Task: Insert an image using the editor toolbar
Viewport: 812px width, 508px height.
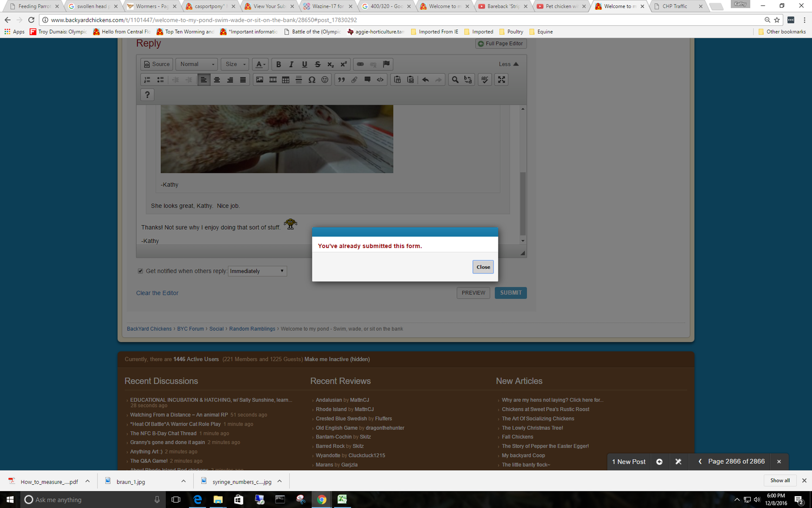Action: pos(260,80)
